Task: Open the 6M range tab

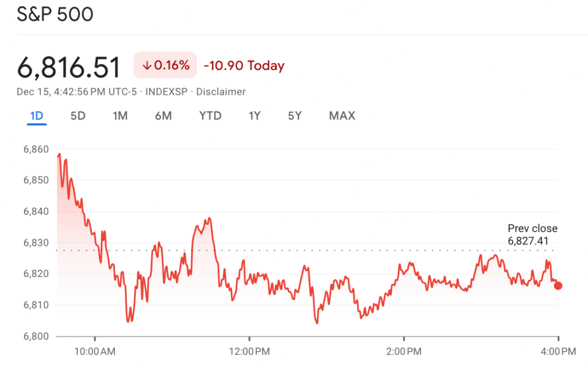Action: click(x=163, y=116)
